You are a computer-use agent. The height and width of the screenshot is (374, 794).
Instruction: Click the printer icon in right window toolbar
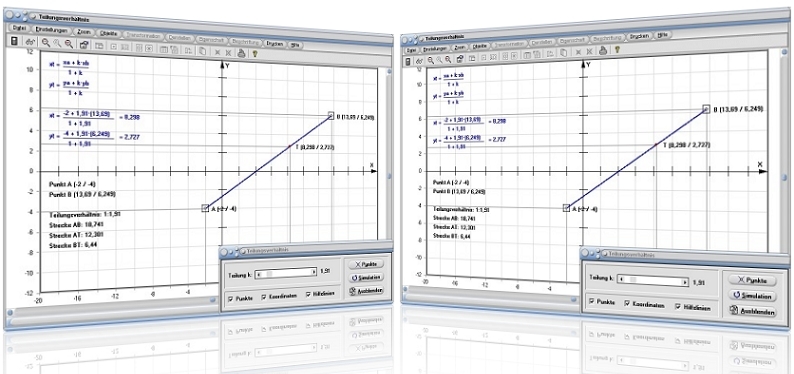point(603,50)
